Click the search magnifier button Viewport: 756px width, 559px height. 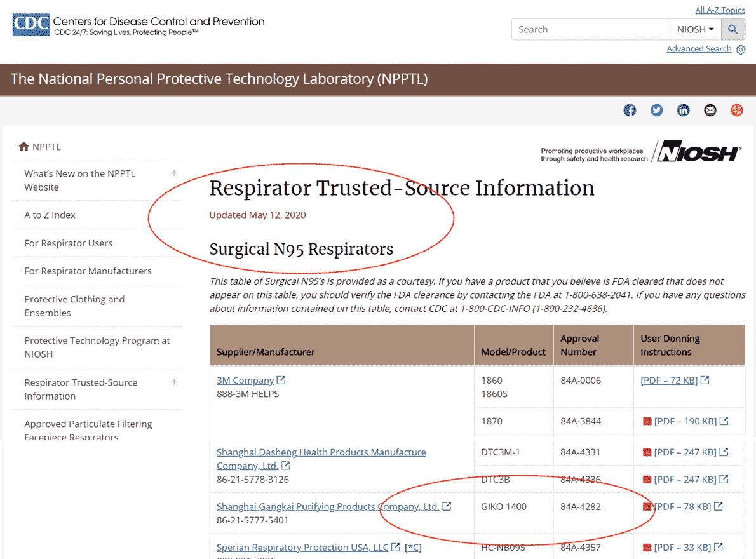click(x=733, y=29)
